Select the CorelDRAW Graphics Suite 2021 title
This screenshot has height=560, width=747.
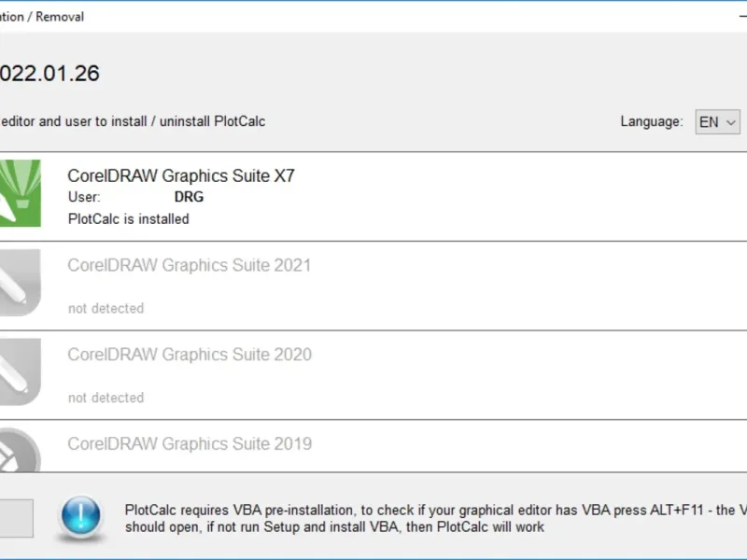(190, 265)
